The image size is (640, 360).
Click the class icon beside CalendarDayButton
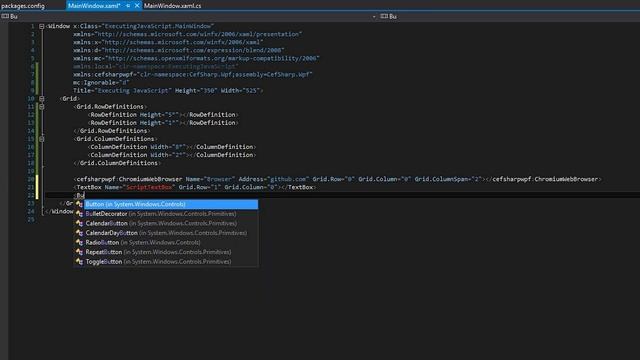point(79,233)
